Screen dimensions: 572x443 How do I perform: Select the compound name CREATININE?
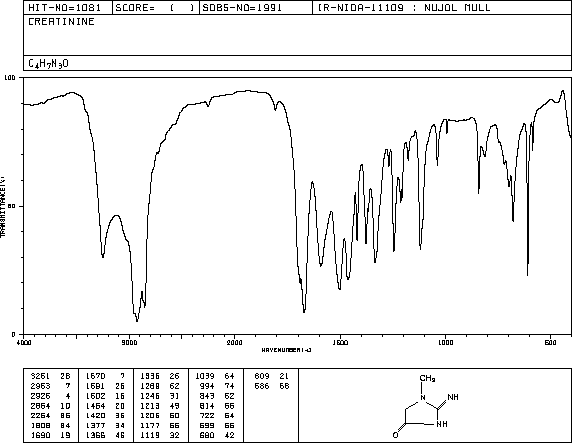[x=61, y=22]
